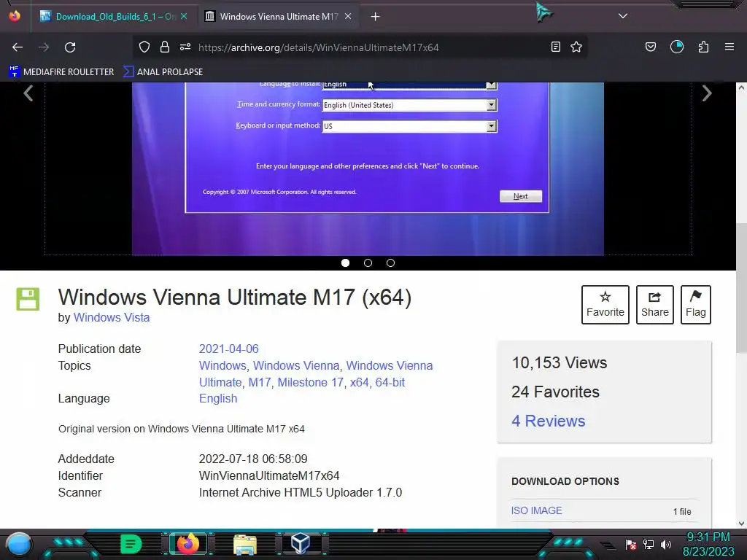The image size is (747, 560).
Task: Open network tray icon
Action: (649, 544)
